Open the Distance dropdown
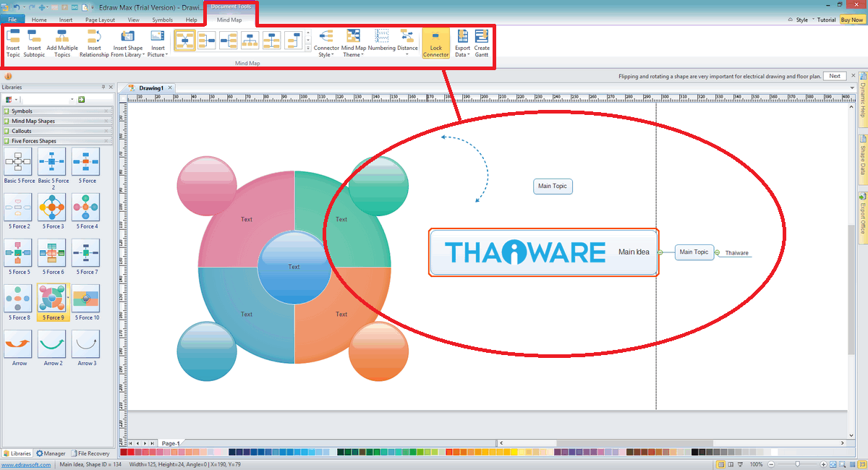The width and height of the screenshot is (868, 470). pos(407,42)
